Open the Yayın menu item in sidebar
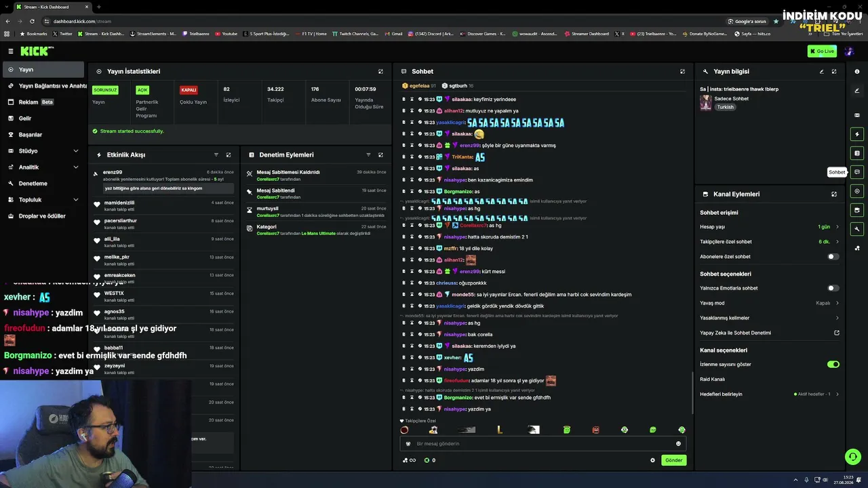This screenshot has height=488, width=868. pos(43,70)
